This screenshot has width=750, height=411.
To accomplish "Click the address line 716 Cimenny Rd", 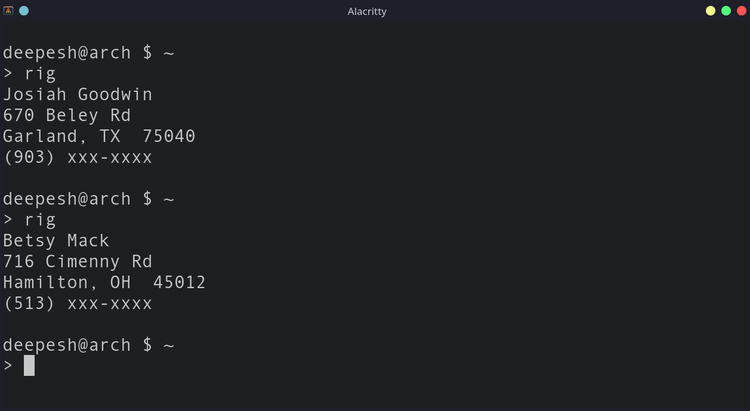I will pyautogui.click(x=77, y=262).
